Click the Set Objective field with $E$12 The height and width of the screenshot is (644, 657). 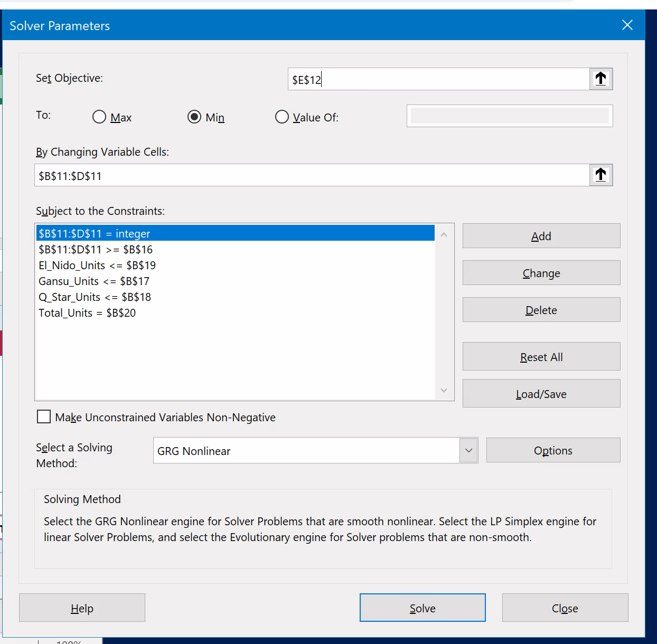(x=438, y=79)
